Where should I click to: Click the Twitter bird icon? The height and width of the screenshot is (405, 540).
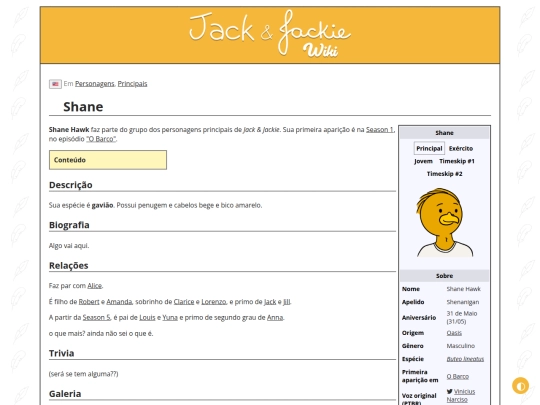pos(449,391)
